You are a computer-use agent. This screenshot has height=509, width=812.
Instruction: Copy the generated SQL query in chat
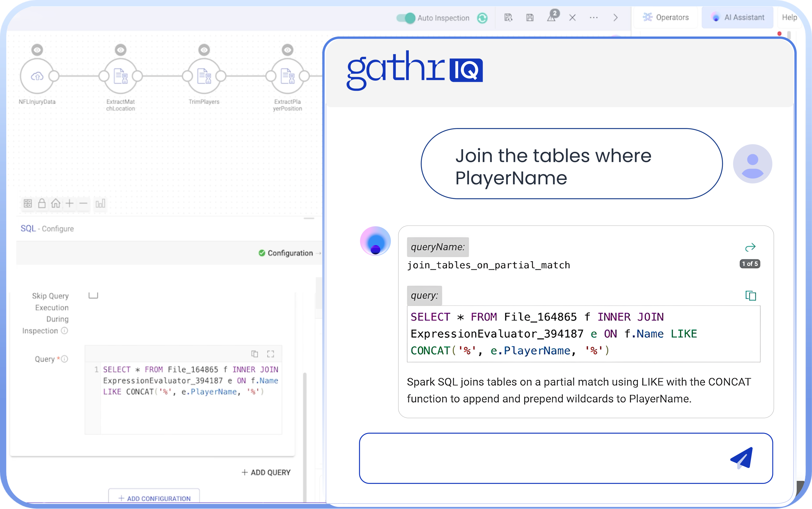click(750, 296)
